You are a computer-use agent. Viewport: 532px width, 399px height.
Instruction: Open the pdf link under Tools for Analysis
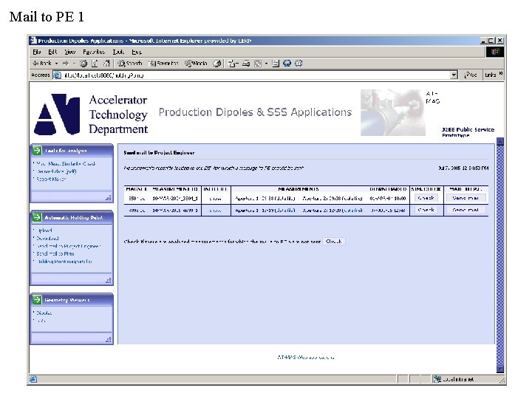coord(56,171)
